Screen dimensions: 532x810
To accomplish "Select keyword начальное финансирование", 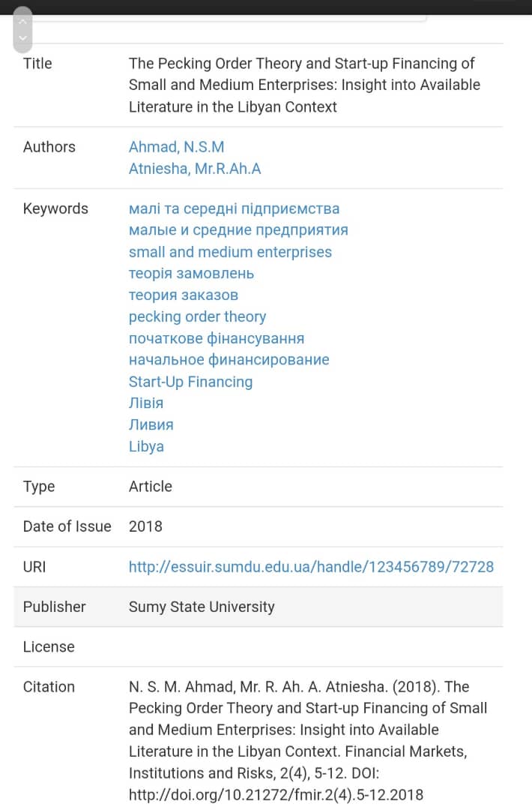I will pyautogui.click(x=229, y=360).
